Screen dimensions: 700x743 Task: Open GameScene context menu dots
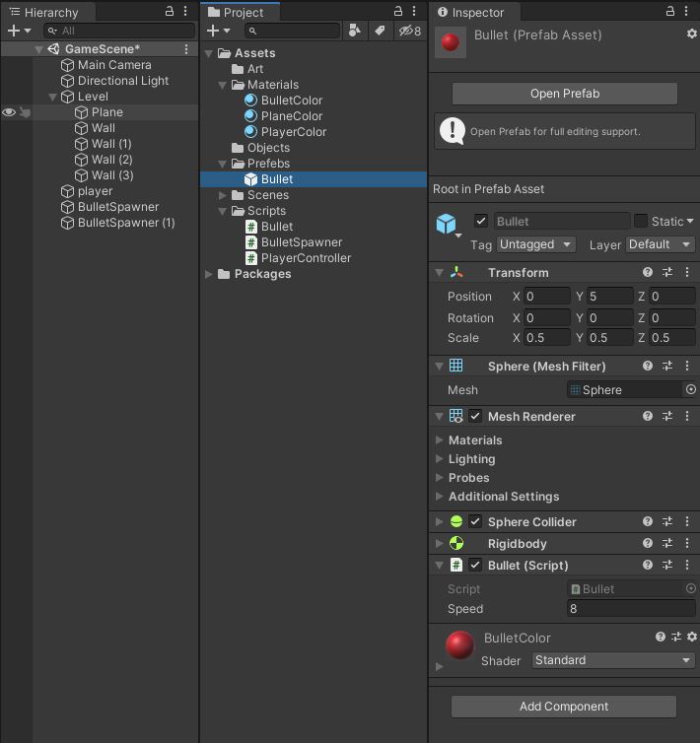[186, 49]
